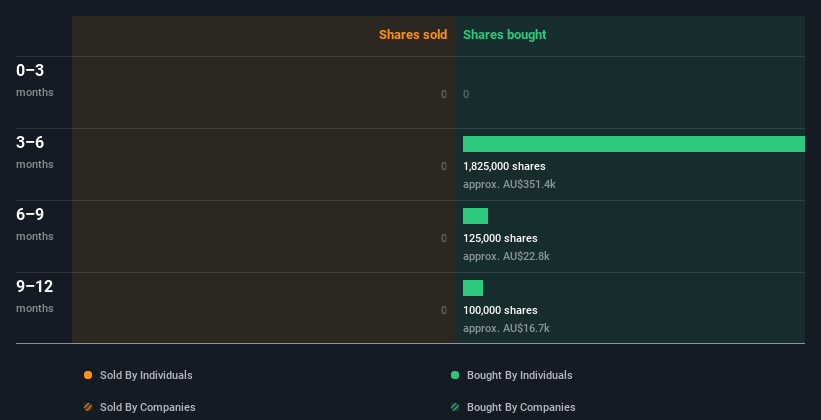Viewport: 821px width, 420px height.
Task: Select the 6–9 months green bought bar
Action: (x=475, y=216)
